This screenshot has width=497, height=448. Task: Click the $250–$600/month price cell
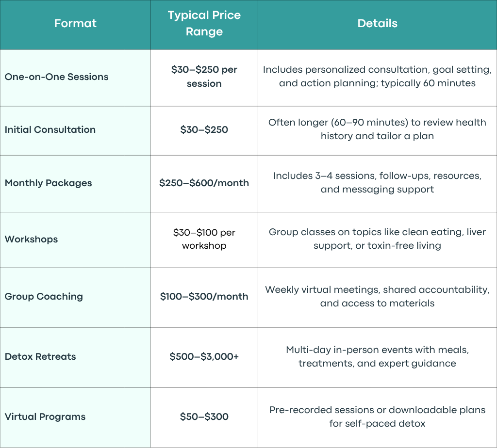click(x=204, y=183)
